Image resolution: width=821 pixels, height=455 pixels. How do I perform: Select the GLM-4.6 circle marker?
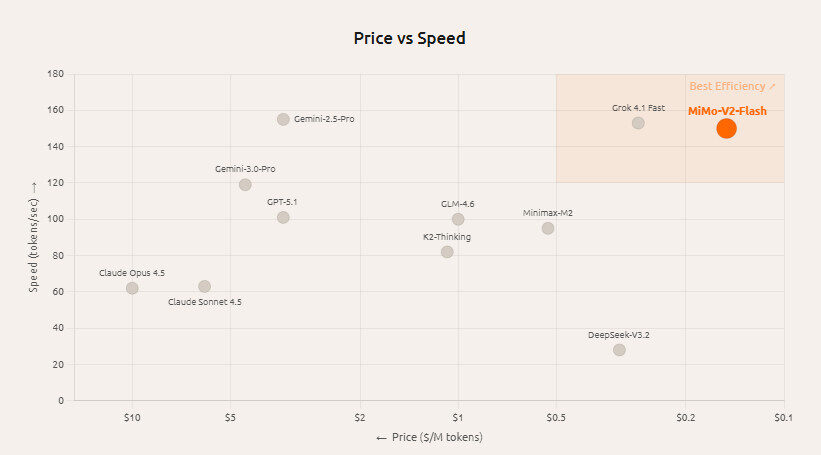click(458, 219)
